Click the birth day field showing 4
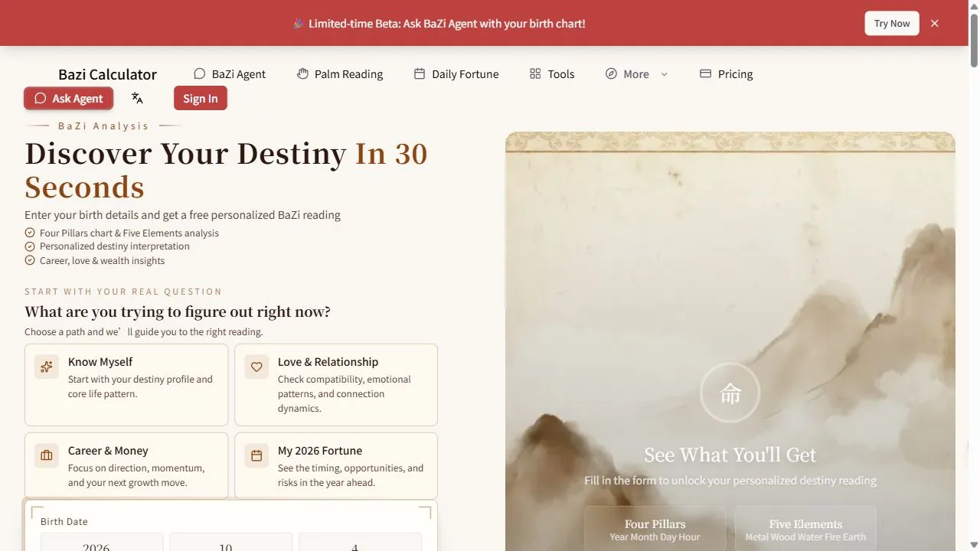980x551 pixels. [x=360, y=542]
